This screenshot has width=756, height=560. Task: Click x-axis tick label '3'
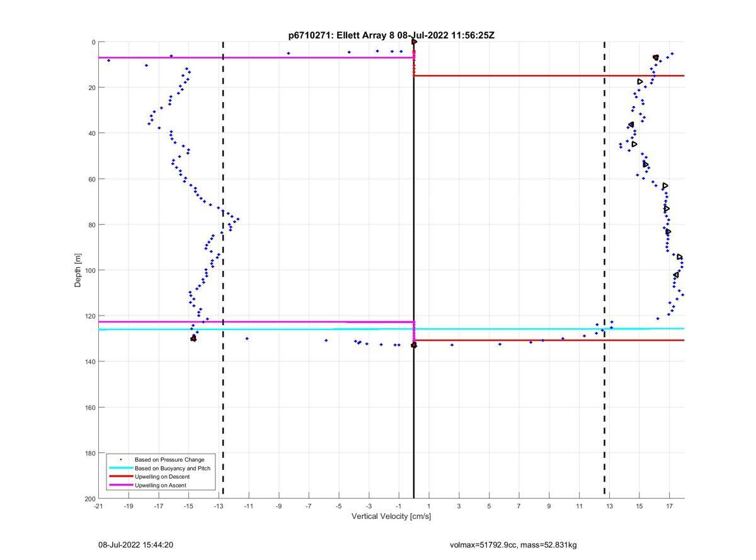(x=459, y=506)
